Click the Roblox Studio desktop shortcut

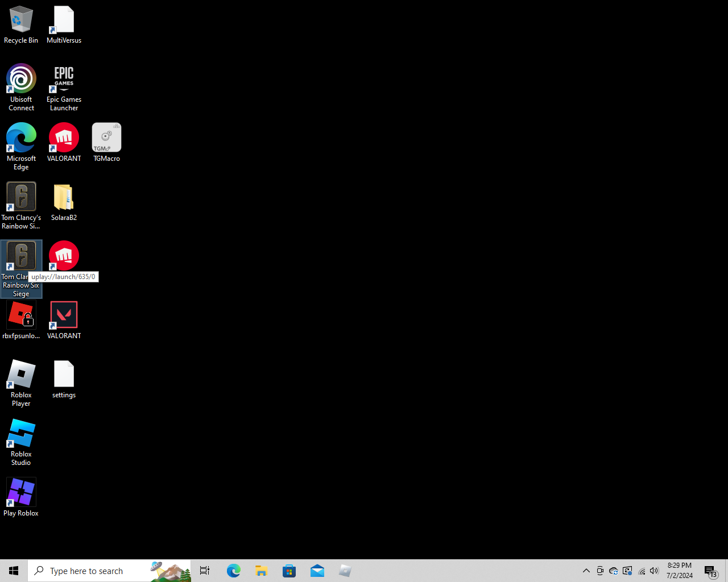(21, 442)
